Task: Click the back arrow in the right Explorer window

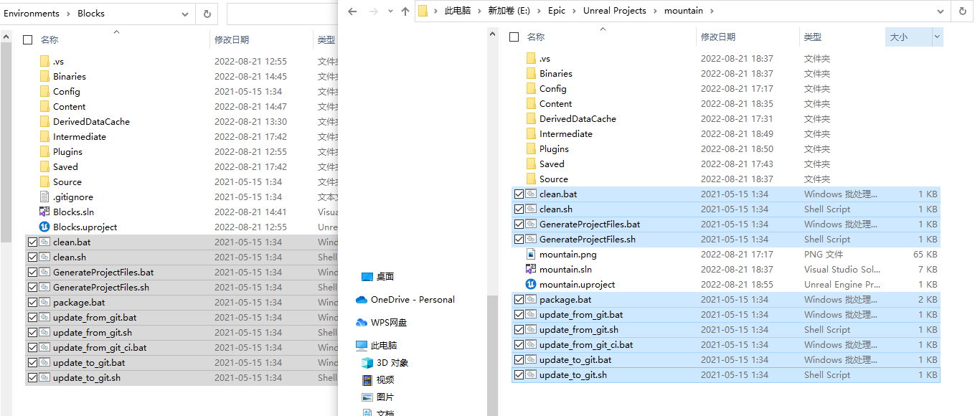Action: pyautogui.click(x=351, y=11)
